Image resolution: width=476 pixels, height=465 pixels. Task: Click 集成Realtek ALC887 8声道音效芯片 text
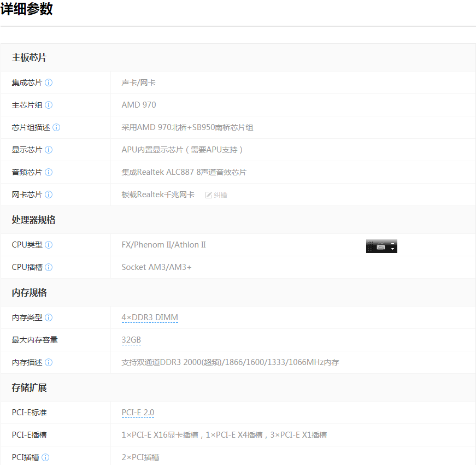click(x=184, y=173)
